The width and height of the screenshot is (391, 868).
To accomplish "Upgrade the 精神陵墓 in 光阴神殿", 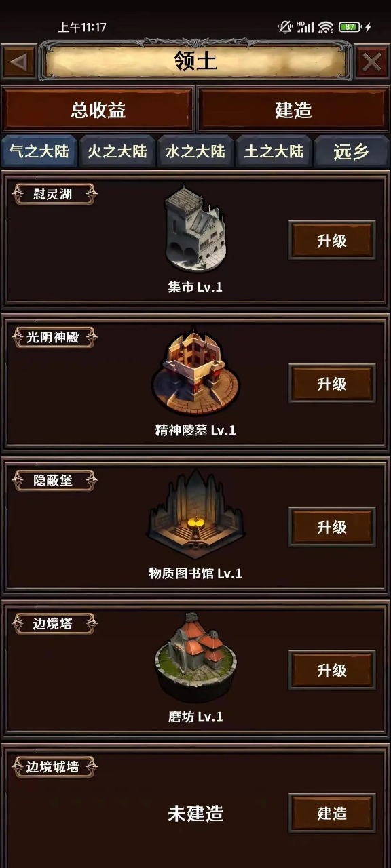I will (x=332, y=384).
